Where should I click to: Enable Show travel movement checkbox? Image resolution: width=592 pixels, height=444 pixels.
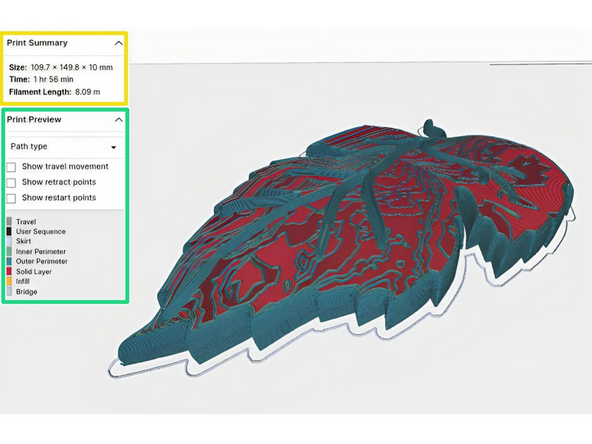[x=11, y=167]
